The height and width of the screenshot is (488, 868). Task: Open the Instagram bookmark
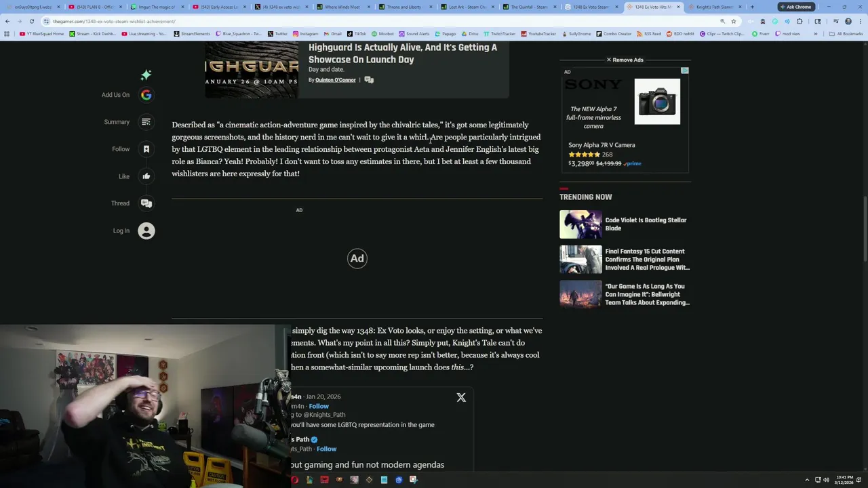point(305,33)
